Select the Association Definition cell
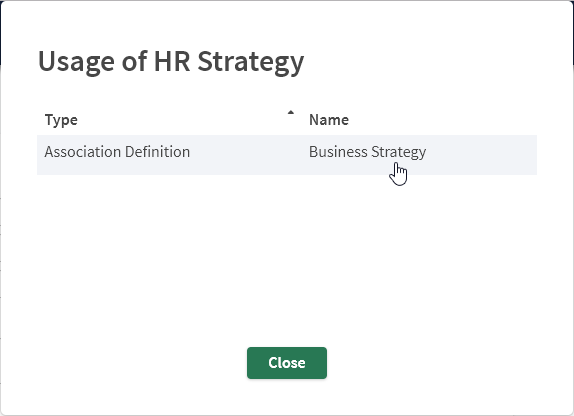The height and width of the screenshot is (416, 574). [x=117, y=152]
